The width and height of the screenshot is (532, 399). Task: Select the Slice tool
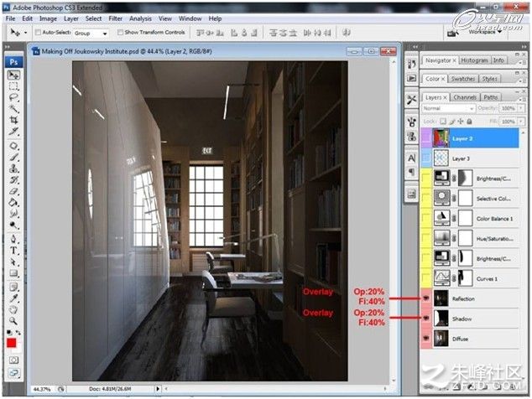(13, 131)
